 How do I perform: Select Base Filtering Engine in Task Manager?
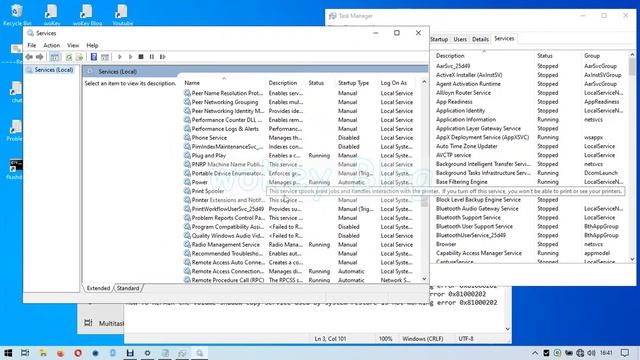[x=531, y=182]
